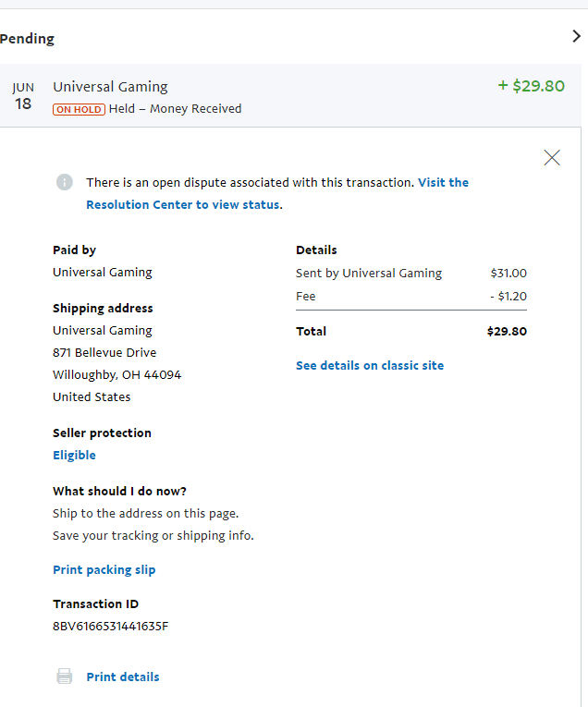The width and height of the screenshot is (588, 707).
Task: Select the transaction ID 8BV6166531441635F
Action: (110, 627)
